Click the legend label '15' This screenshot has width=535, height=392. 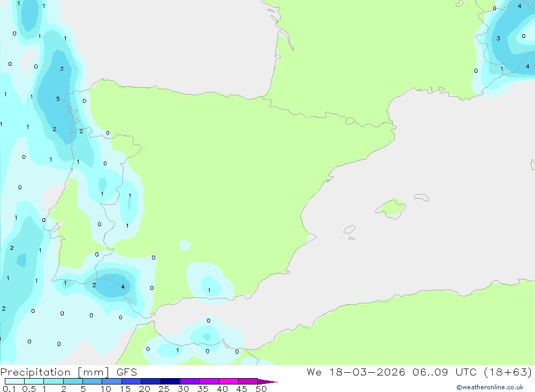click(125, 389)
